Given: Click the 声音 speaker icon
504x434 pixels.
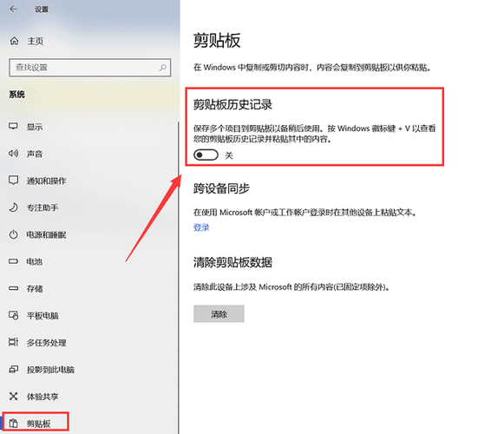Looking at the screenshot, I should tap(13, 153).
